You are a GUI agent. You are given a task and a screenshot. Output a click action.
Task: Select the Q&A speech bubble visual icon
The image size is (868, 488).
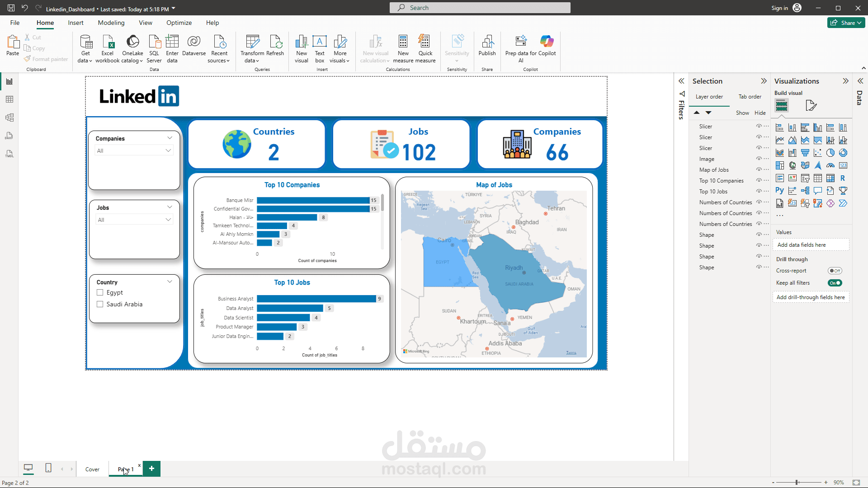818,191
